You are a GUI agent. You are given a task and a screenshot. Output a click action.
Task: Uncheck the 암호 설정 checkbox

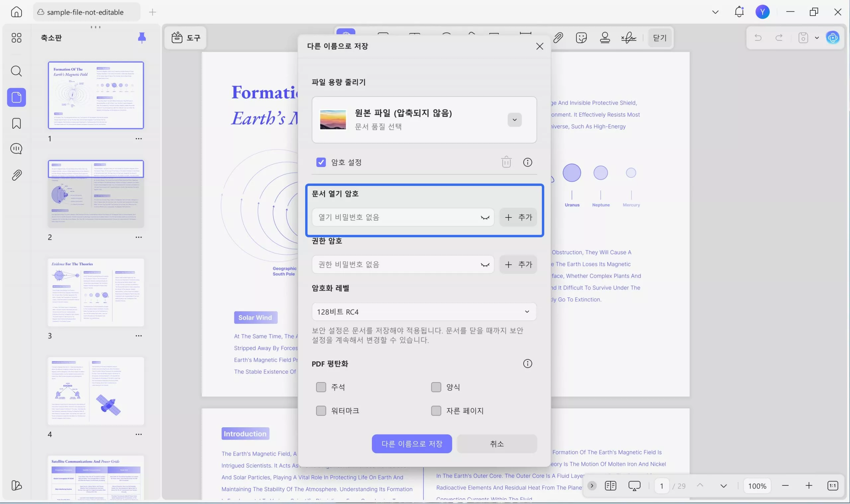(320, 162)
